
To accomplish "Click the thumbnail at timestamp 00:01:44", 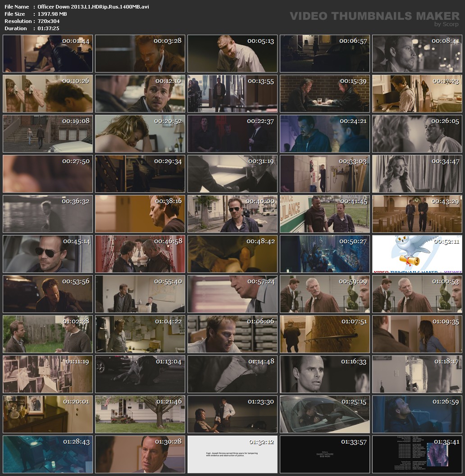I will point(48,54).
